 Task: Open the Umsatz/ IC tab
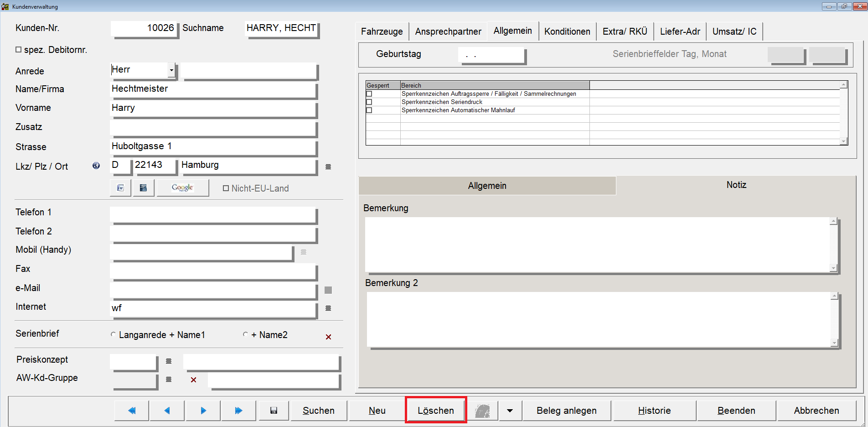[x=734, y=31]
